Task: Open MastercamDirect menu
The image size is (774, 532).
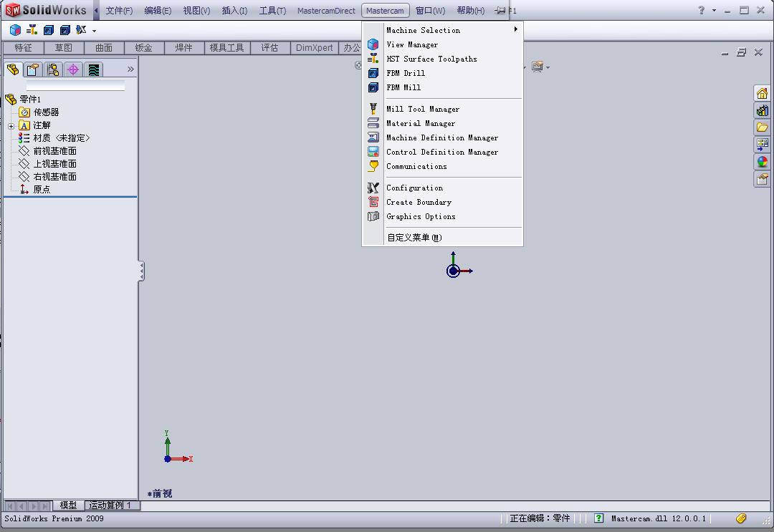Action: point(326,10)
